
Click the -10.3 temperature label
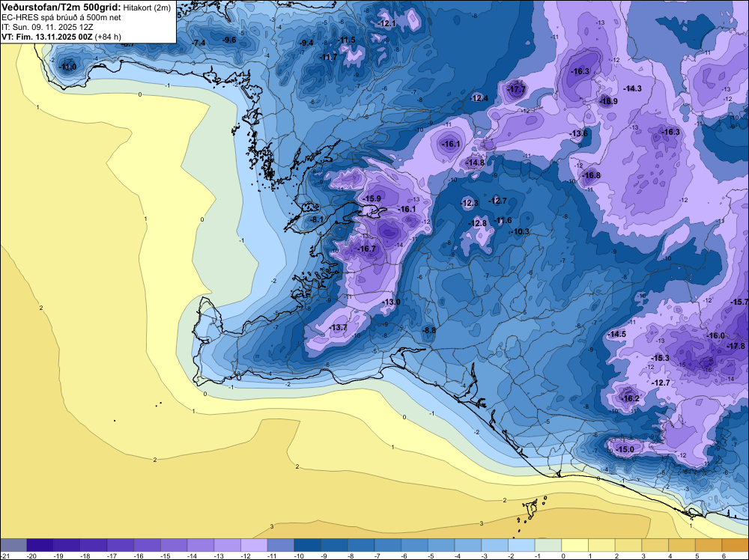[x=521, y=231]
